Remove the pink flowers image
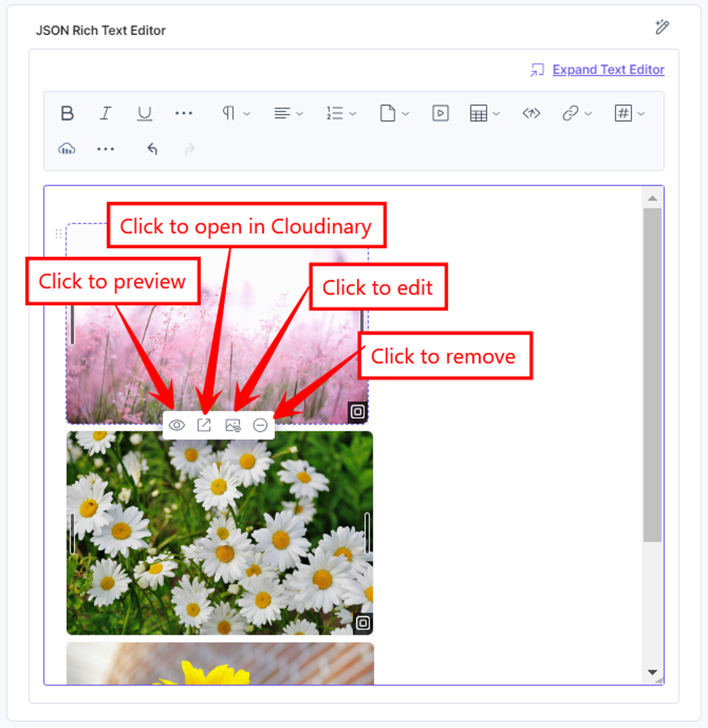The height and width of the screenshot is (728, 708). (x=260, y=425)
